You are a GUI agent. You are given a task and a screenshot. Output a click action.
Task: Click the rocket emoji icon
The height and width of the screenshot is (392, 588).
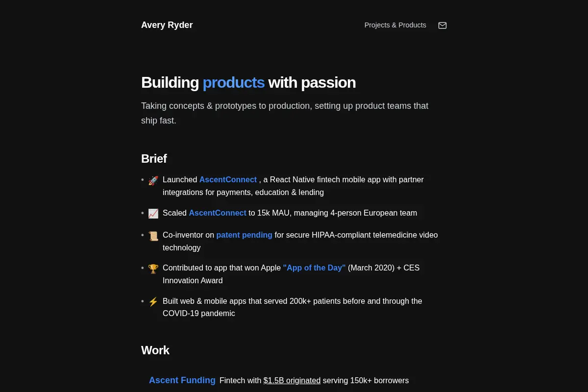(153, 180)
